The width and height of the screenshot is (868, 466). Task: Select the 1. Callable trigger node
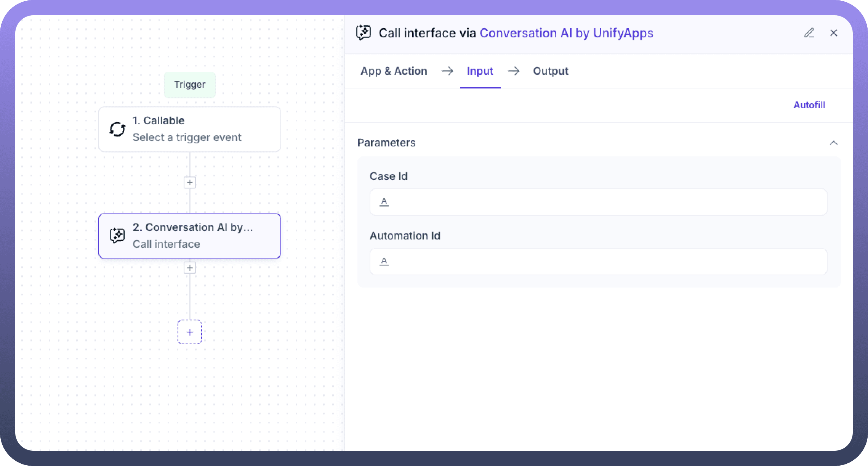(190, 129)
